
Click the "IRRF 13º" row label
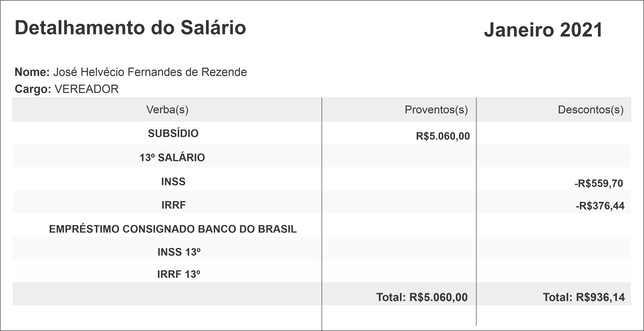[x=178, y=274]
